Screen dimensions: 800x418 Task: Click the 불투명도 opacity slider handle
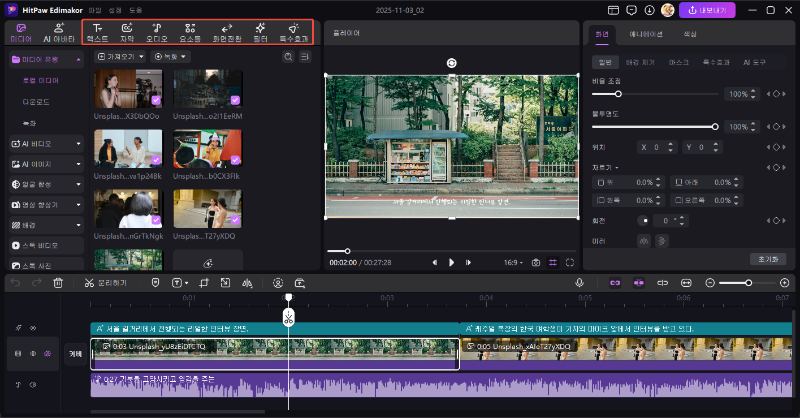(x=715, y=127)
